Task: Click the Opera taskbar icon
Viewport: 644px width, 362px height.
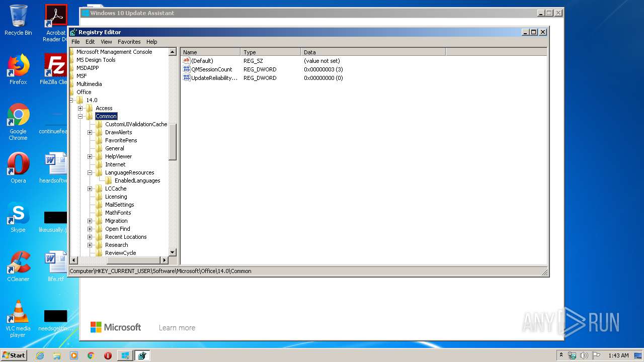Action: (108, 355)
